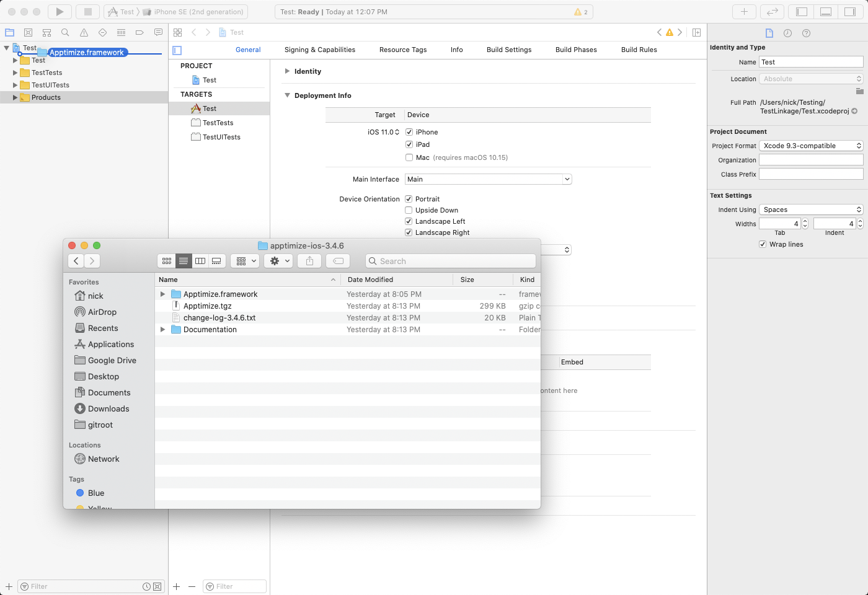
Task: Add editor pane on the right
Action: [x=696, y=32]
